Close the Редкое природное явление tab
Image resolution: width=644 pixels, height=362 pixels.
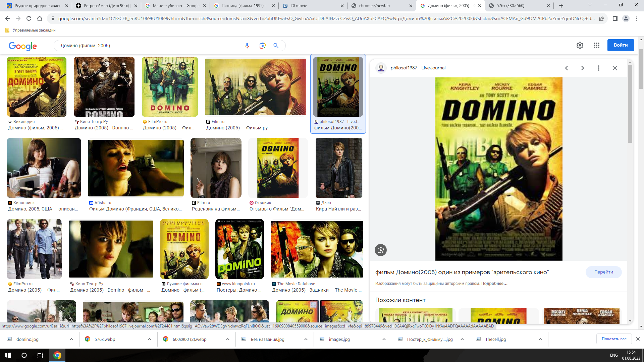click(x=67, y=6)
